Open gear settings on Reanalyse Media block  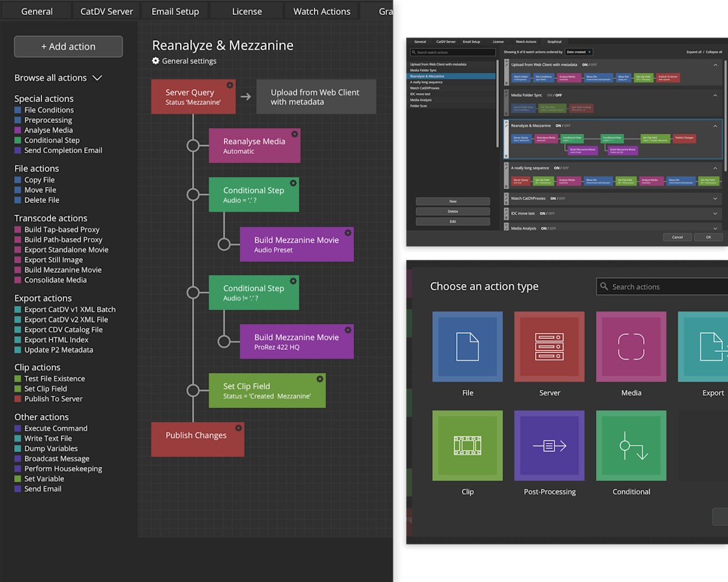click(294, 134)
